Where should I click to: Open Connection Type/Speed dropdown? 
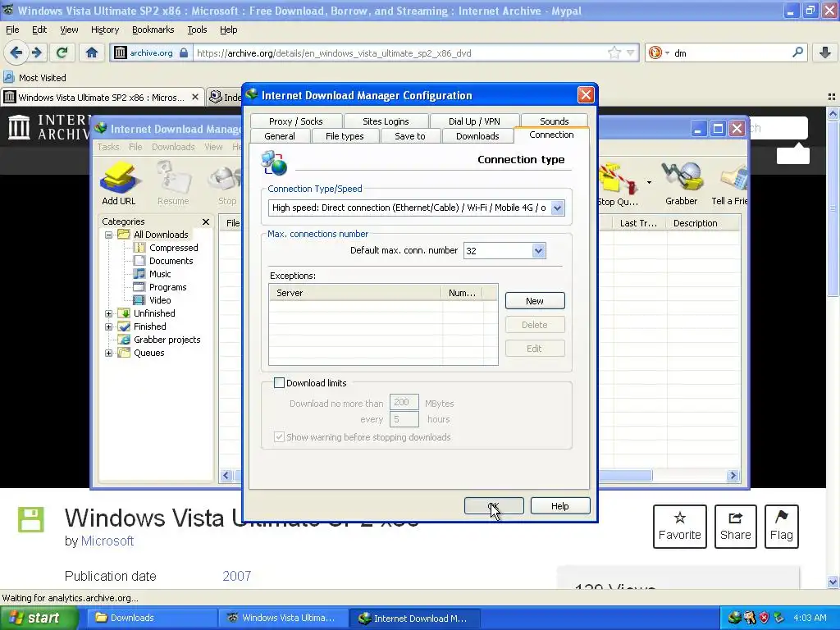tap(557, 208)
